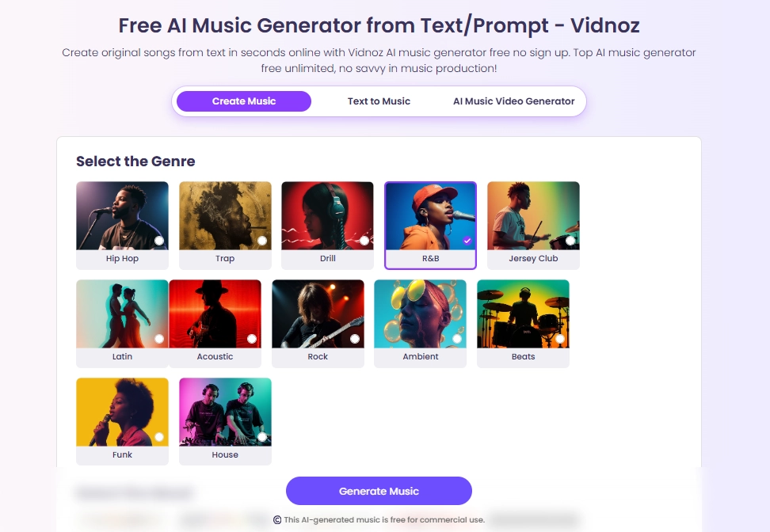Click the Generate Music button

click(379, 491)
